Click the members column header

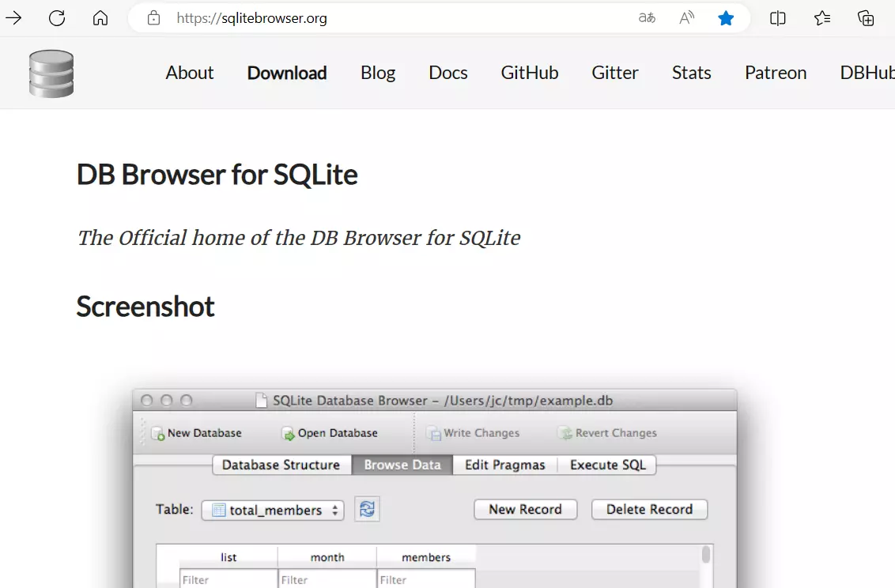(x=426, y=557)
